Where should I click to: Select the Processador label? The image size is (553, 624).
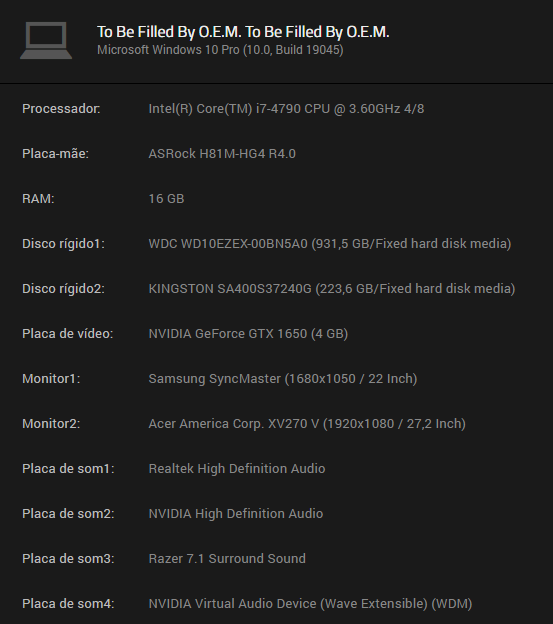[x=61, y=109]
